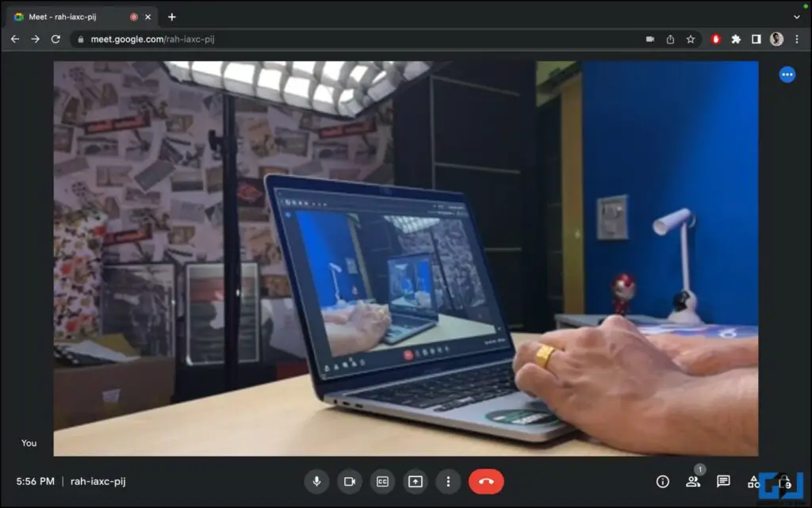The image size is (812, 508).
Task: Expand the tab search chevron
Action: [797, 17]
